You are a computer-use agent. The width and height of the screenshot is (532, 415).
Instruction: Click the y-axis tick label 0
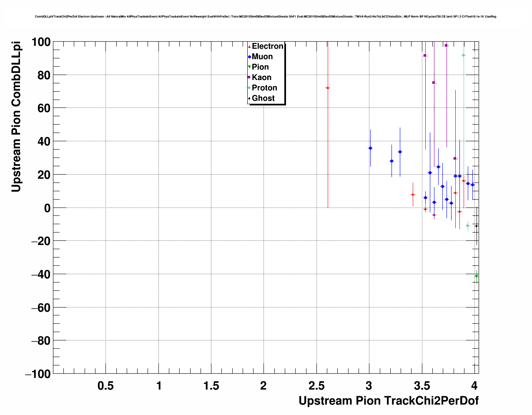pos(48,208)
